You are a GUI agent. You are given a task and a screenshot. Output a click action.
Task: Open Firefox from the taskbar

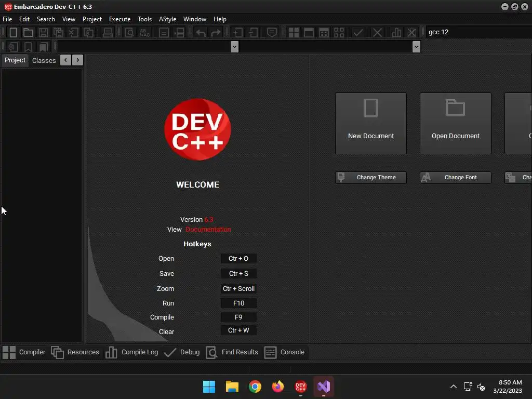point(278,387)
